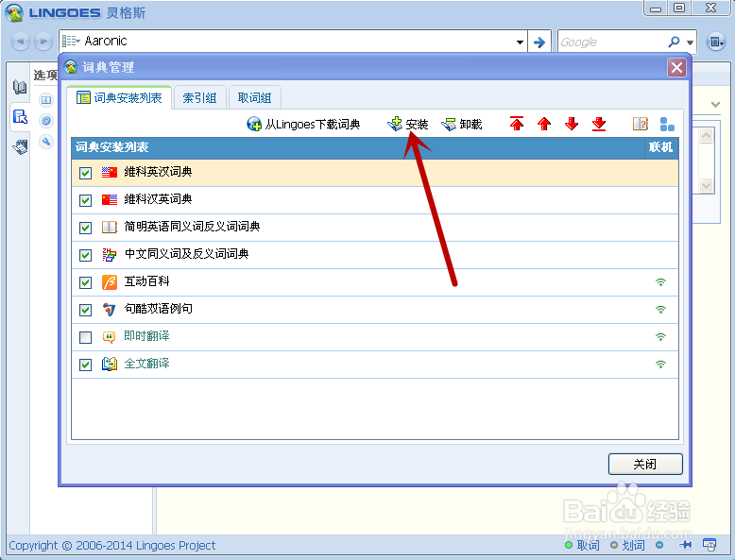Select 词典安装列表 tab
Screen dimensions: 735x560
[119, 97]
